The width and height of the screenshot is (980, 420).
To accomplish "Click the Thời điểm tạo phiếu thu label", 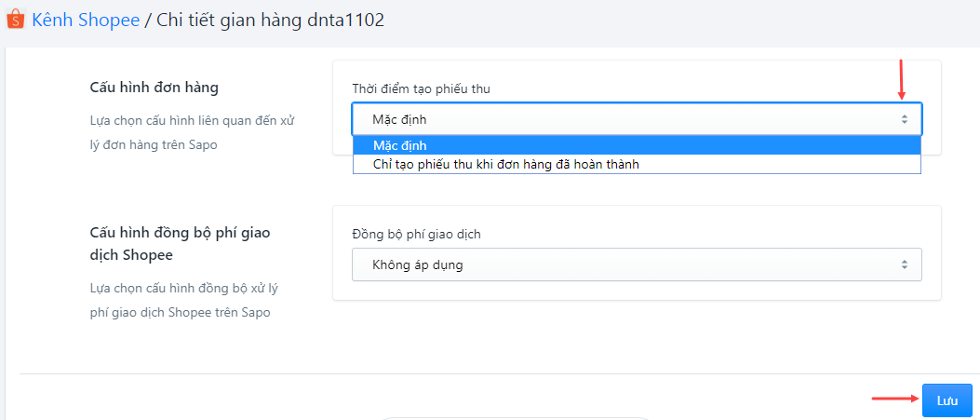I will click(421, 88).
